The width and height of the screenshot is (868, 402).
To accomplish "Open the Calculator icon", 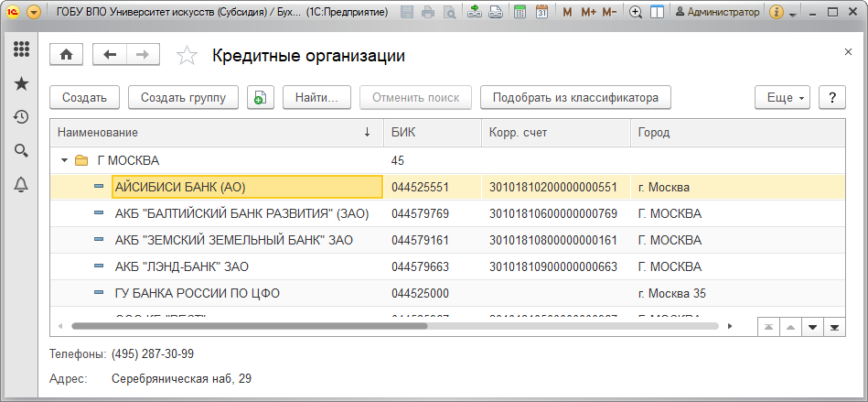I will (x=520, y=12).
